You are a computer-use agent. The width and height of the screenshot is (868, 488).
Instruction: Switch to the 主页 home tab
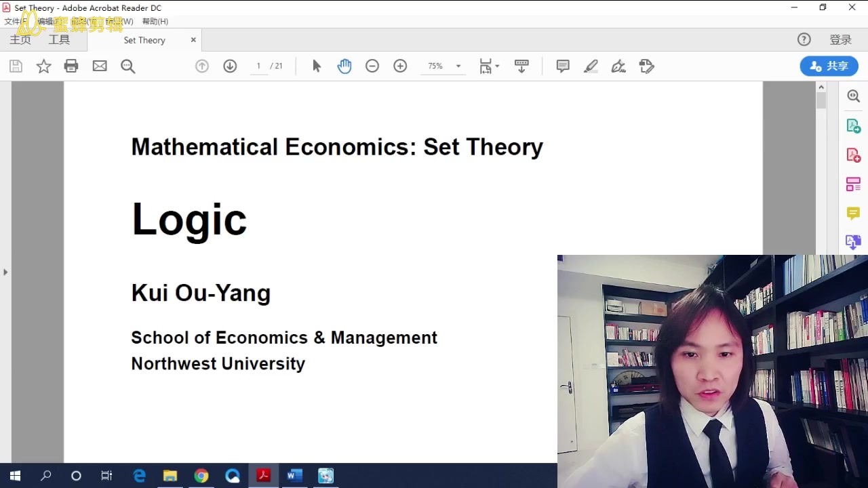[20, 39]
